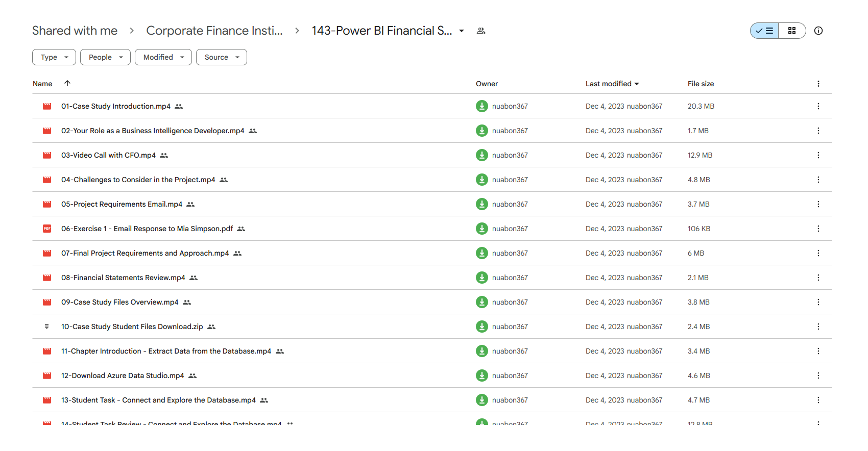868x451 pixels.
Task: Open more actions for 07-Final Project Requirements file
Action: 818,253
